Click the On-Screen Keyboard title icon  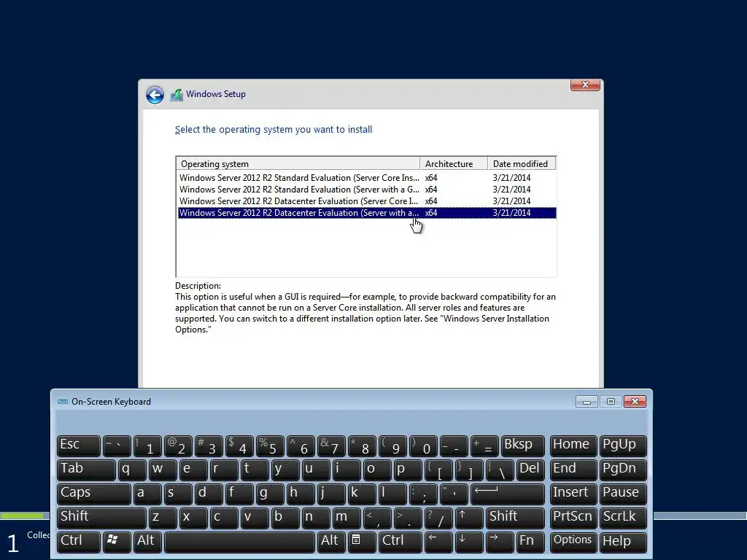pyautogui.click(x=63, y=402)
